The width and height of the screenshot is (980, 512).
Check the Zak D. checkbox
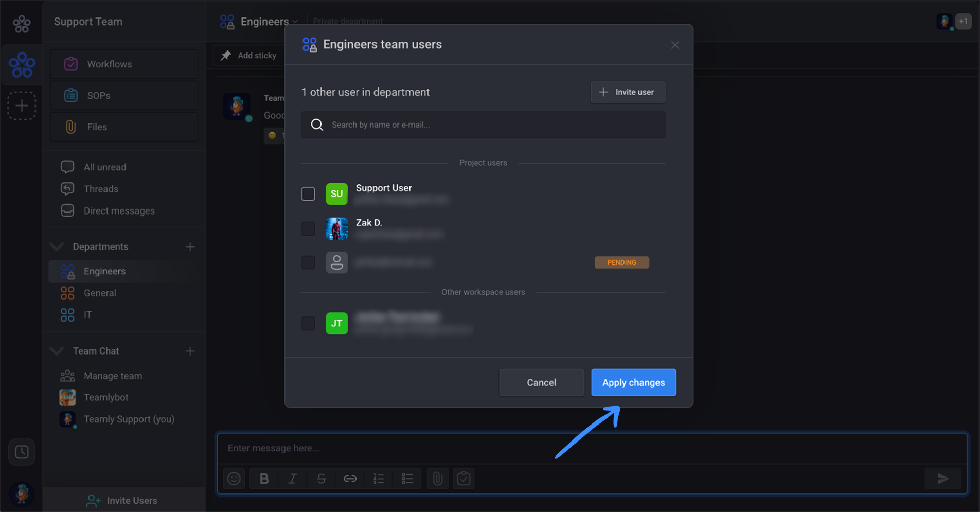(x=308, y=228)
